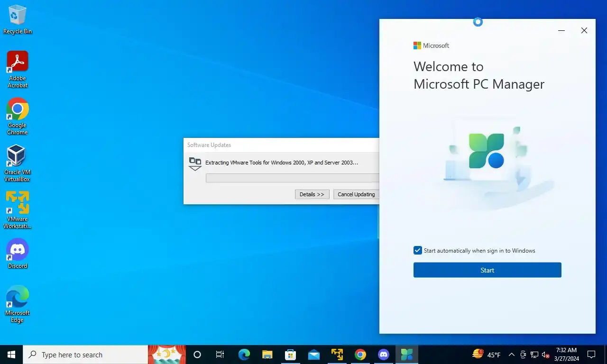Viewport: 607px width, 364px height.
Task: Open the Windows Start menu
Action: coord(11,355)
